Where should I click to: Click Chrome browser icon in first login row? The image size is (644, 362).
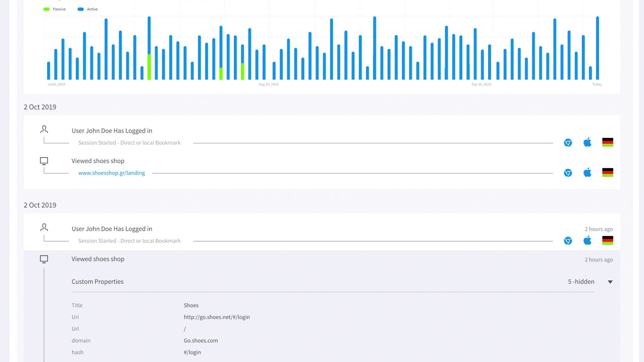tap(568, 143)
